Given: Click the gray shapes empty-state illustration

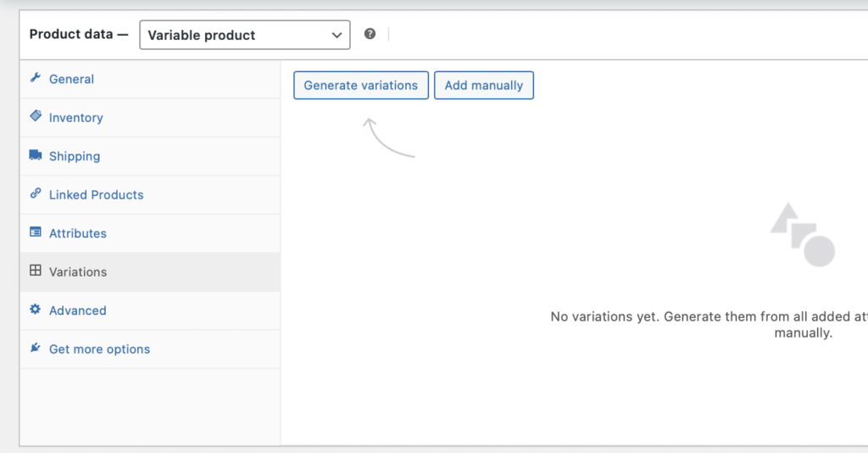Looking at the screenshot, I should pos(802,235).
